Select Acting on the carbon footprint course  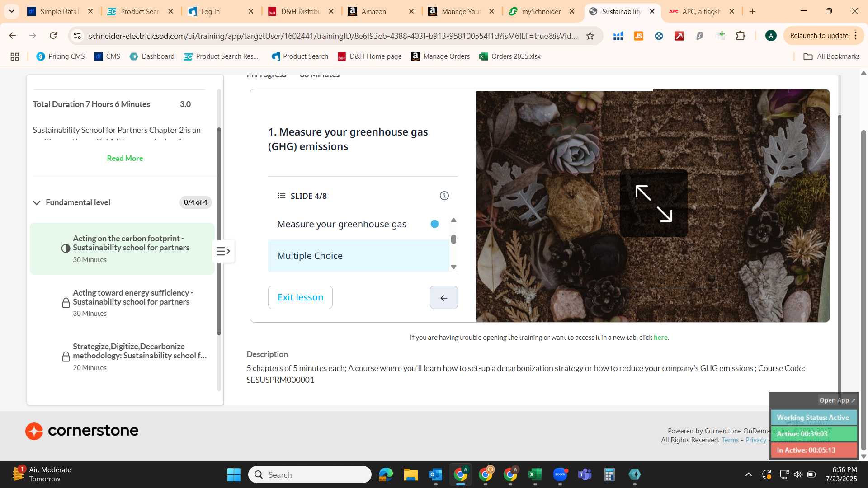tap(122, 249)
